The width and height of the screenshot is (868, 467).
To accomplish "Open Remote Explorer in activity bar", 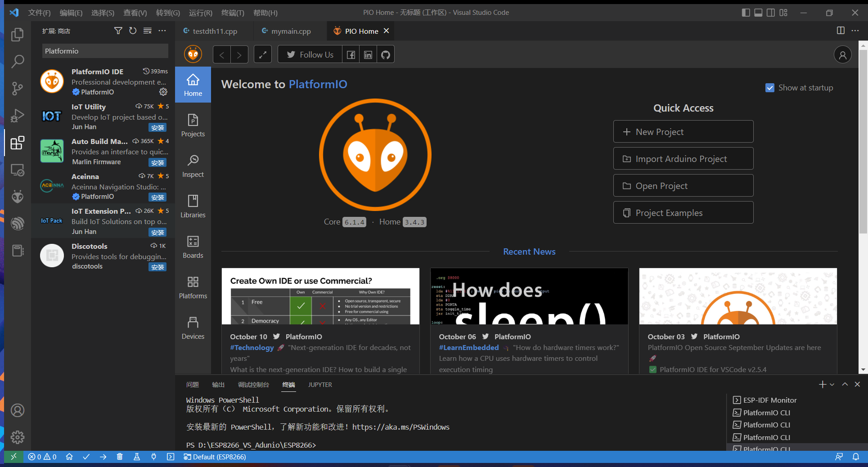I will (x=17, y=170).
